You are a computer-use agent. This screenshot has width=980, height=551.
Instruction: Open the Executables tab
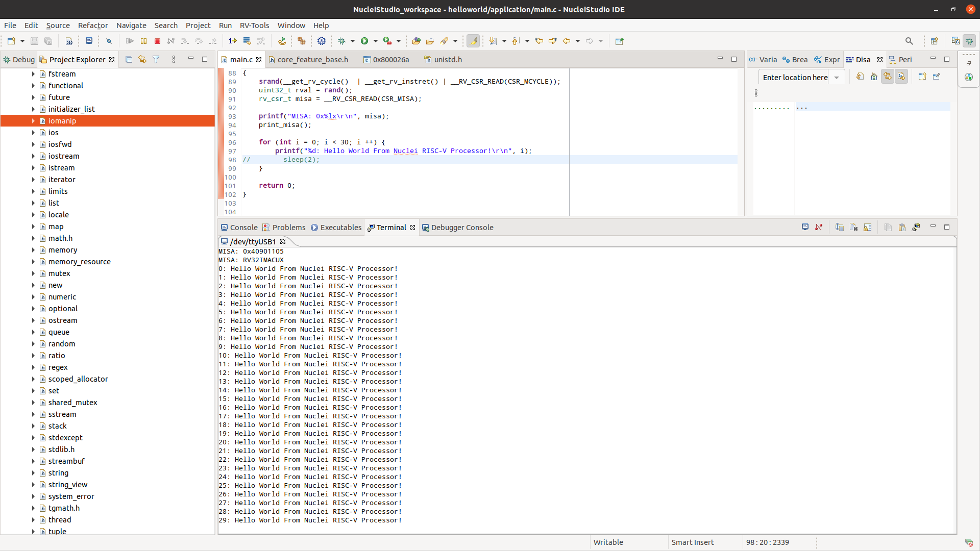click(336, 228)
